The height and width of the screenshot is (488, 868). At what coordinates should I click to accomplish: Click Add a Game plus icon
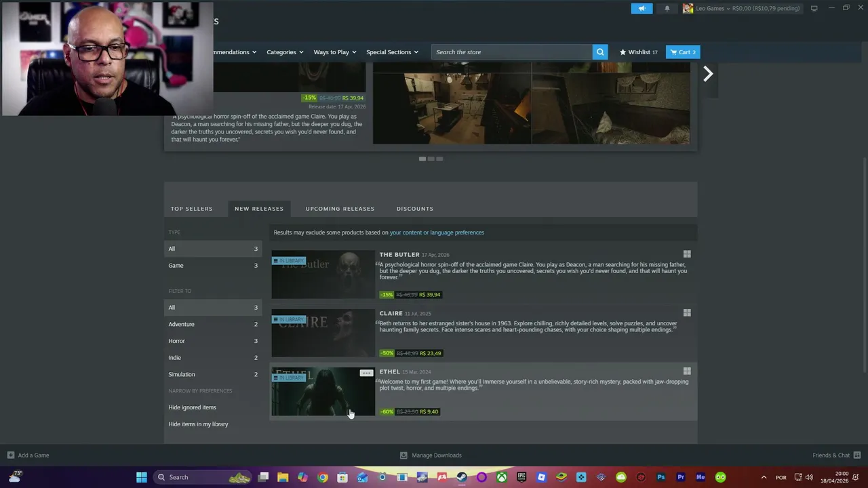pos(10,455)
